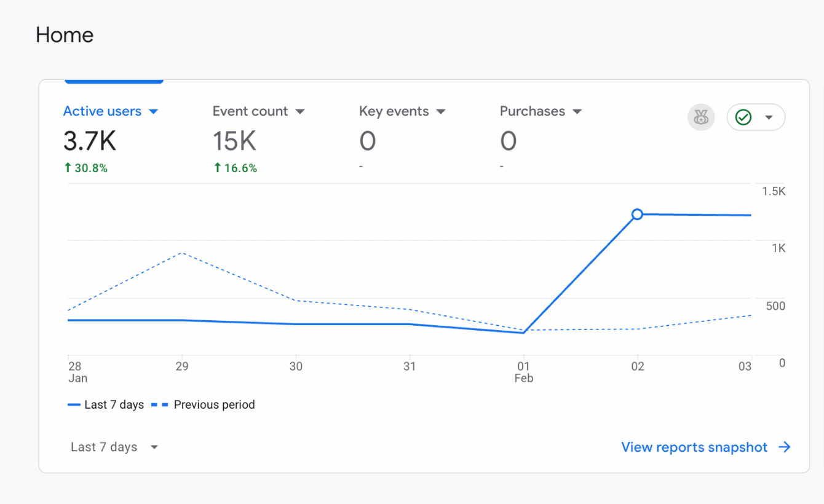
Task: Click the green up arrow next to 16.6%
Action: [x=217, y=168]
